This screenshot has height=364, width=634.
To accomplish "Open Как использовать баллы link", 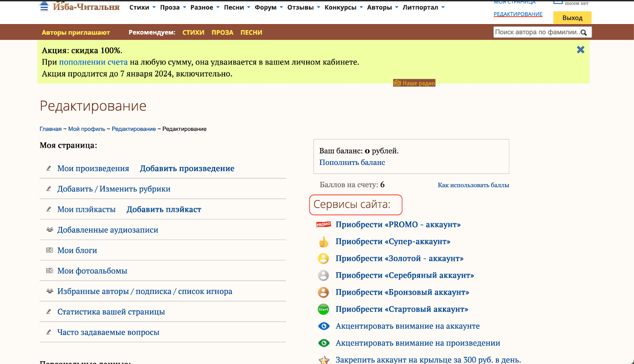I will tap(473, 185).
